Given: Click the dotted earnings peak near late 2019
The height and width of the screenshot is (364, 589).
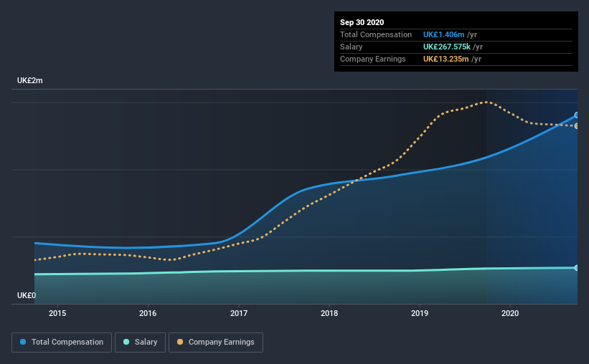Looking at the screenshot, I should (486, 102).
